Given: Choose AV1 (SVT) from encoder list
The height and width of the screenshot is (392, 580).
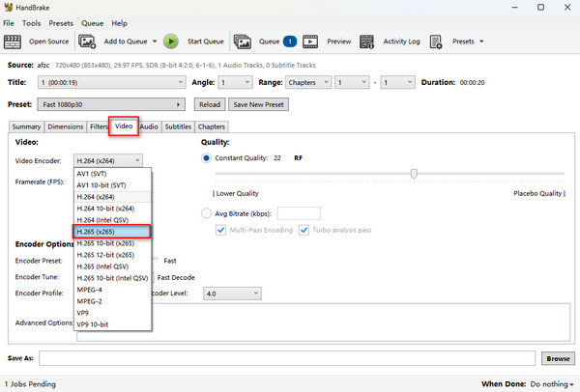Looking at the screenshot, I should [112, 174].
